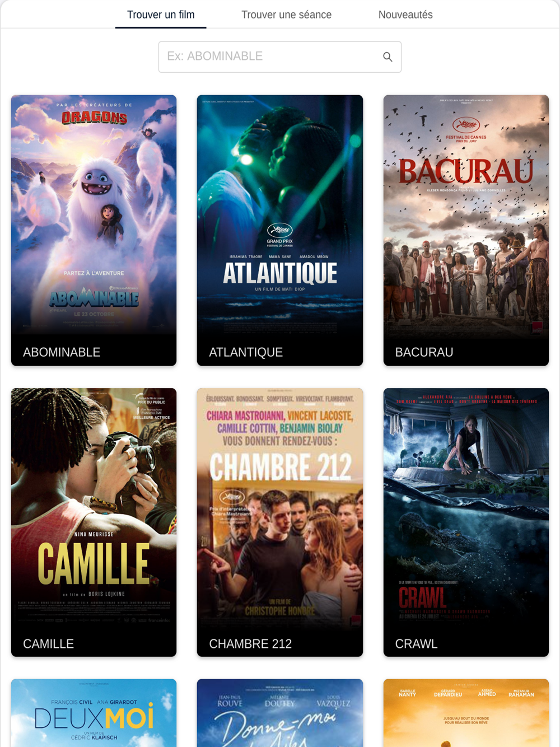Select the Chambre 212 movie poster

pyautogui.click(x=279, y=522)
